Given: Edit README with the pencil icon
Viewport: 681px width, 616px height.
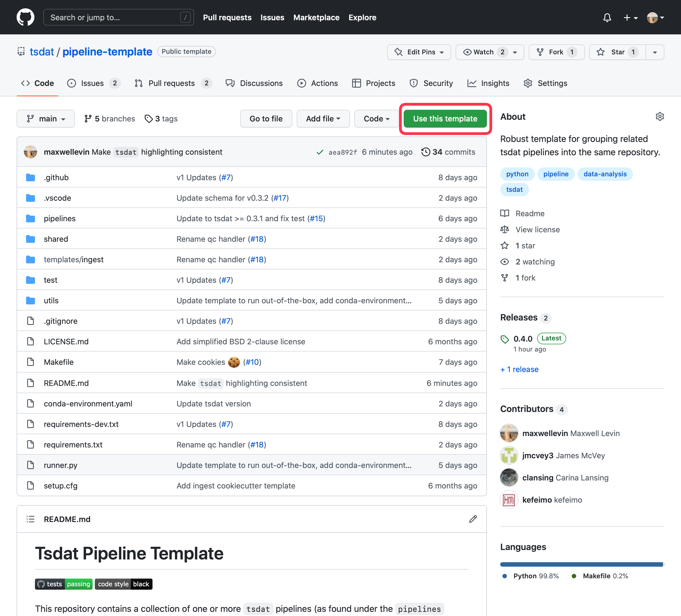Looking at the screenshot, I should click(473, 519).
